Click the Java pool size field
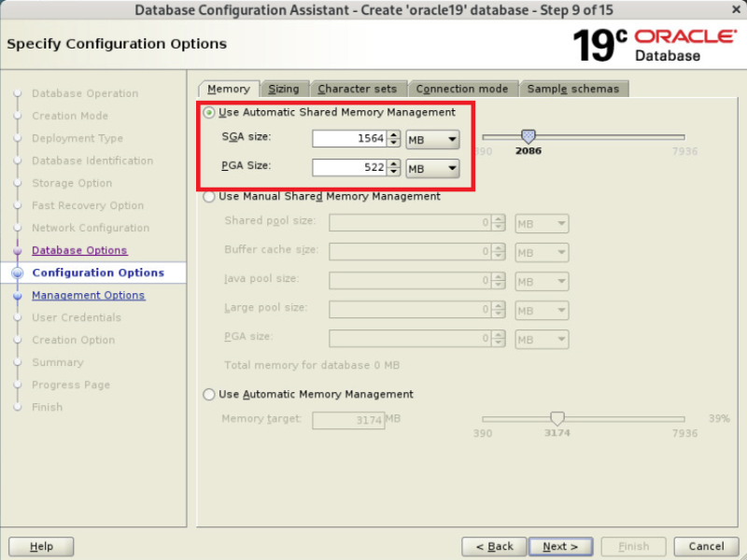This screenshot has width=747, height=560. click(410, 281)
